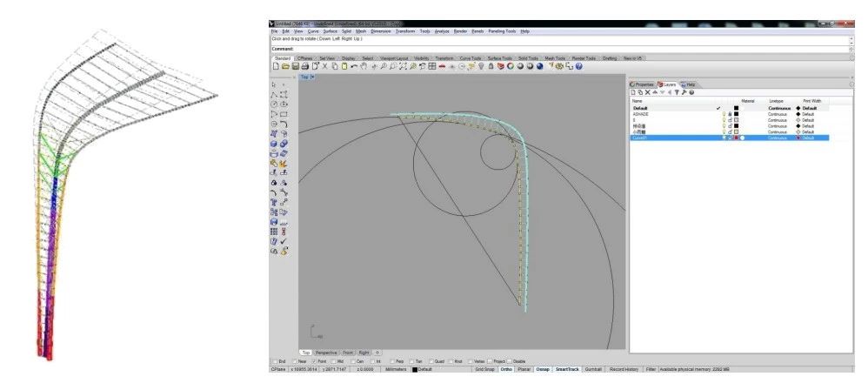
Task: Click the check mark icon in sidebar
Action: tap(284, 241)
